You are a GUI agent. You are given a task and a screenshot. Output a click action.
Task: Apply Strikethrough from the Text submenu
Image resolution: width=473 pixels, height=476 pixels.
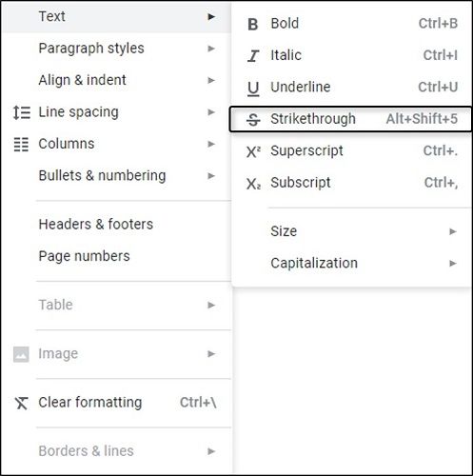coord(350,119)
